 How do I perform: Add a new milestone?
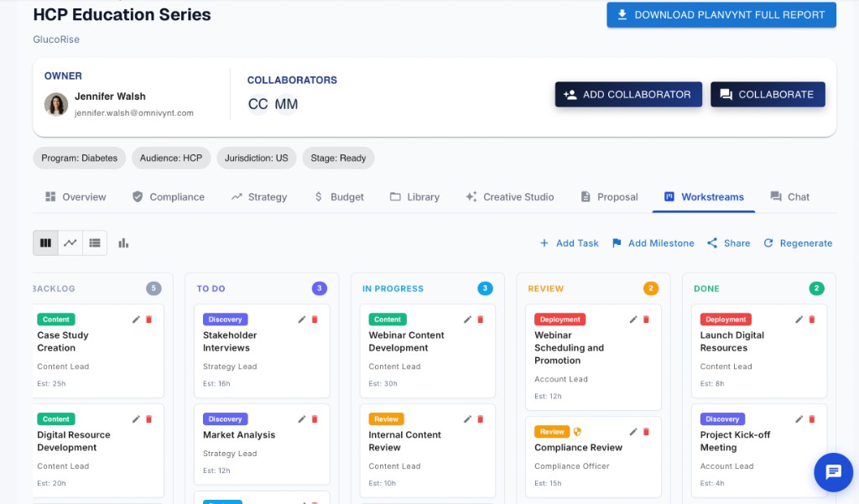coord(653,243)
